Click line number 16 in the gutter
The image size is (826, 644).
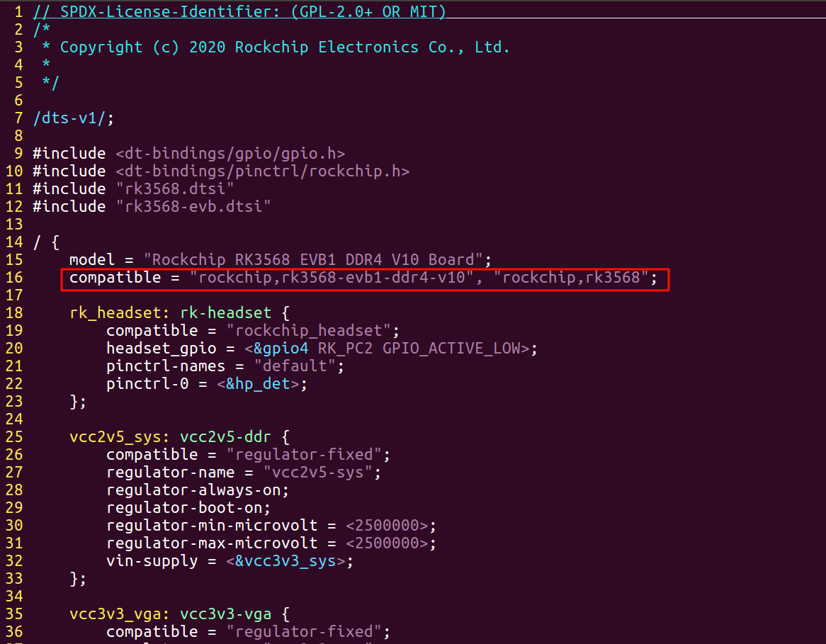[14, 277]
